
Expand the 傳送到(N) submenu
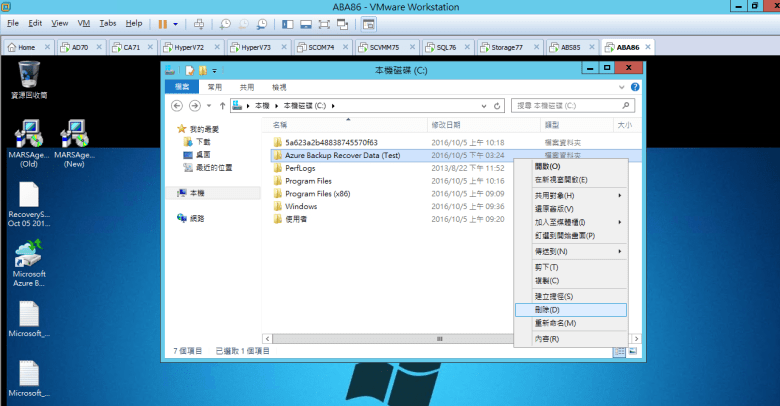coord(571,251)
